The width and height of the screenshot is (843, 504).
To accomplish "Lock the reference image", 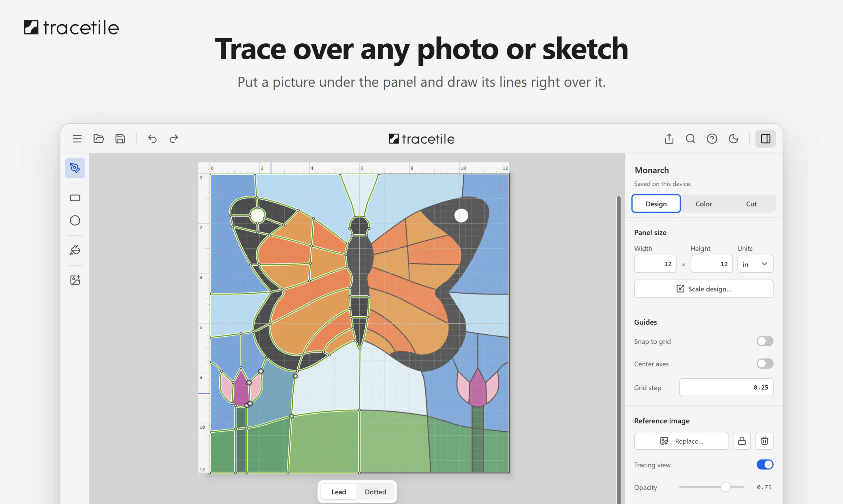I will tap(742, 441).
